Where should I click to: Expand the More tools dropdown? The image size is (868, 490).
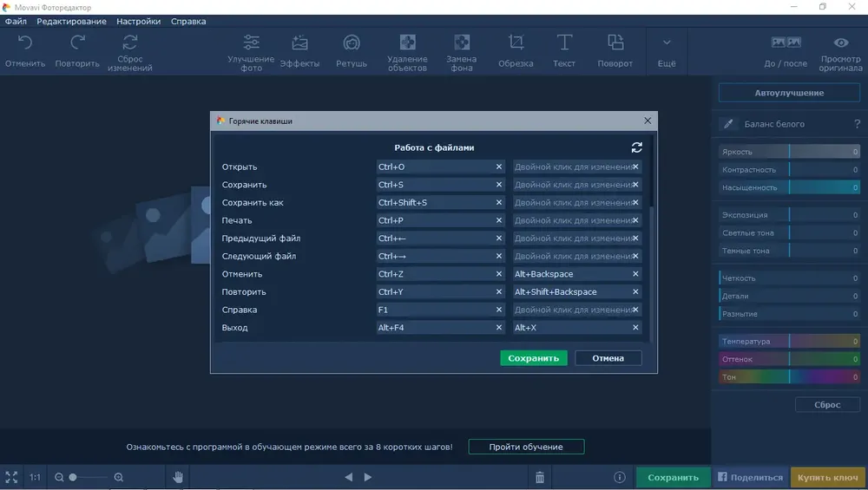click(667, 42)
